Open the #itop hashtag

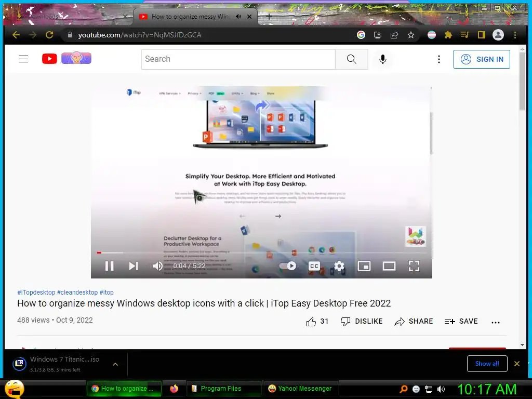[107, 292]
